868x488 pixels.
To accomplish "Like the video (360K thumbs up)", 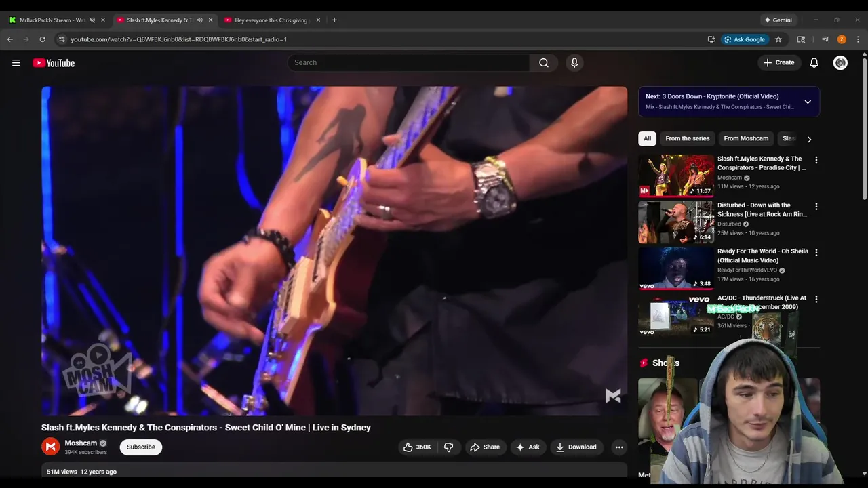I will tap(417, 447).
